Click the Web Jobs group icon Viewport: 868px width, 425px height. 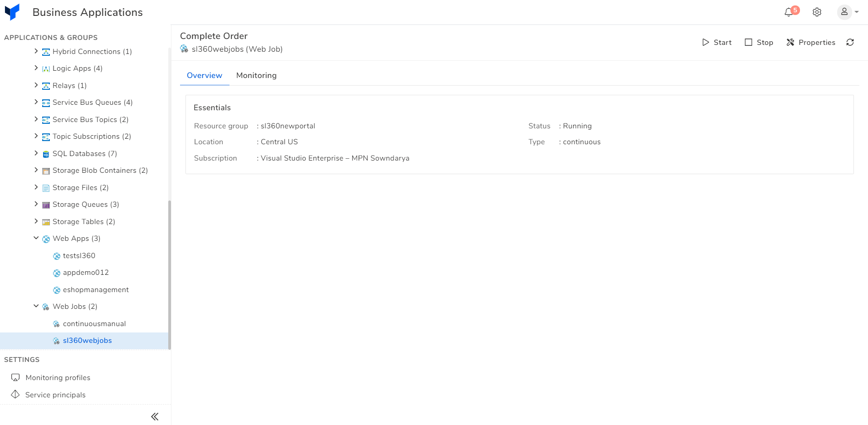(x=46, y=307)
